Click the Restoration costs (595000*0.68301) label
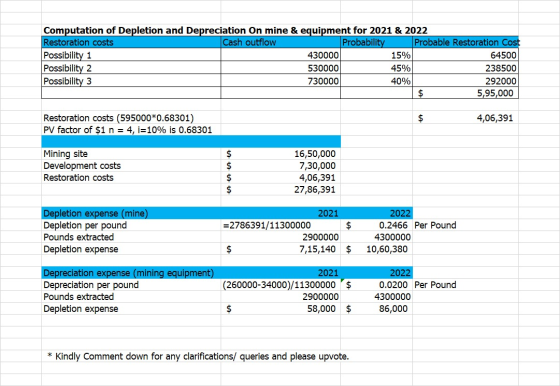The image size is (560, 386). tap(119, 118)
